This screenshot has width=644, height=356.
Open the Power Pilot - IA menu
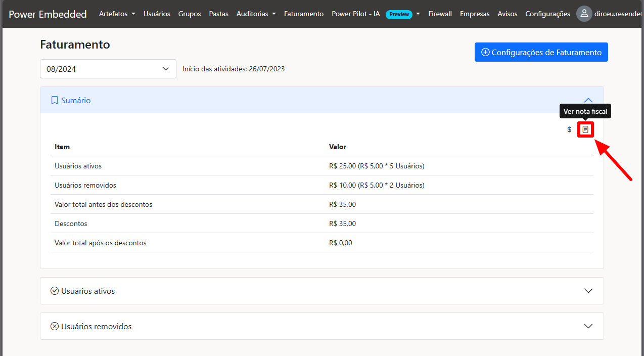(376, 14)
